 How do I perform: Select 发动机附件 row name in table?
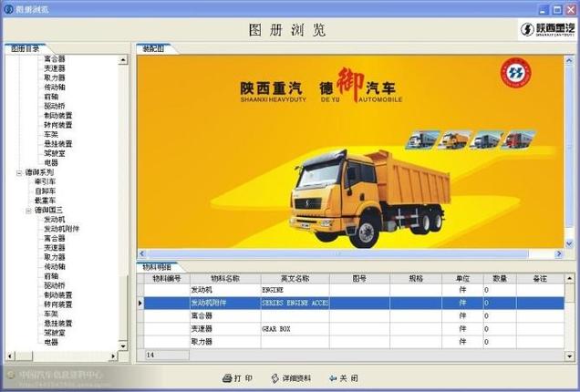[x=225, y=303]
